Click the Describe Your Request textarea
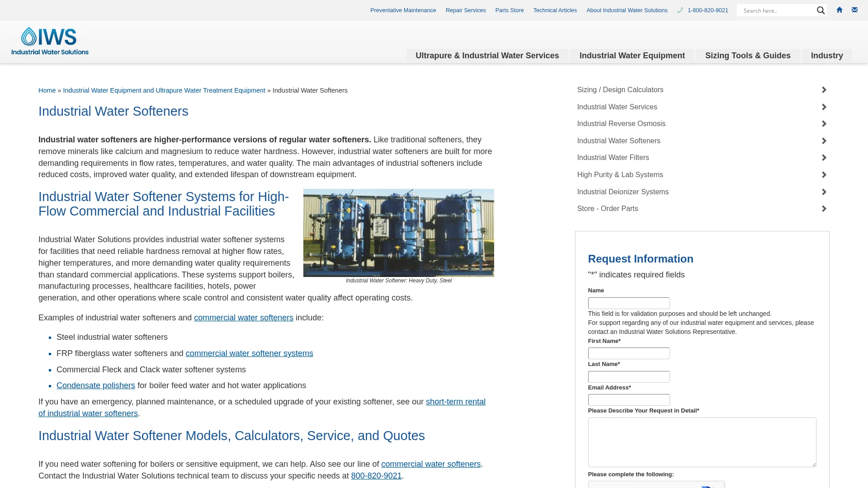Viewport: 868px width, 488px height. point(702,442)
